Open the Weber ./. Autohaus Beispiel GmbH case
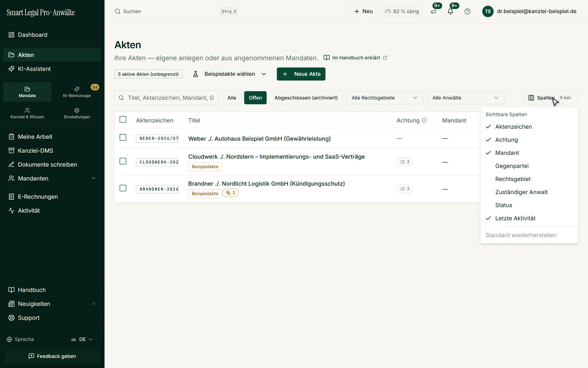 pyautogui.click(x=259, y=139)
